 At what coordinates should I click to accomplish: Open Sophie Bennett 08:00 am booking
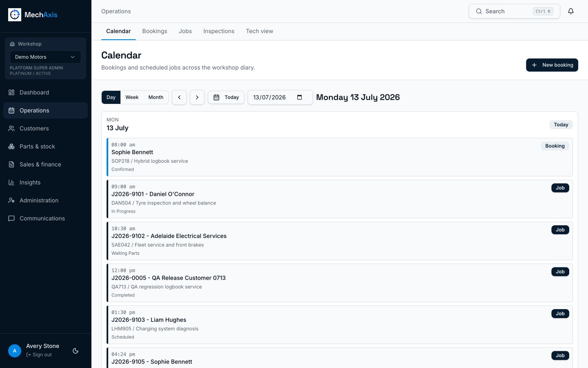(x=340, y=157)
